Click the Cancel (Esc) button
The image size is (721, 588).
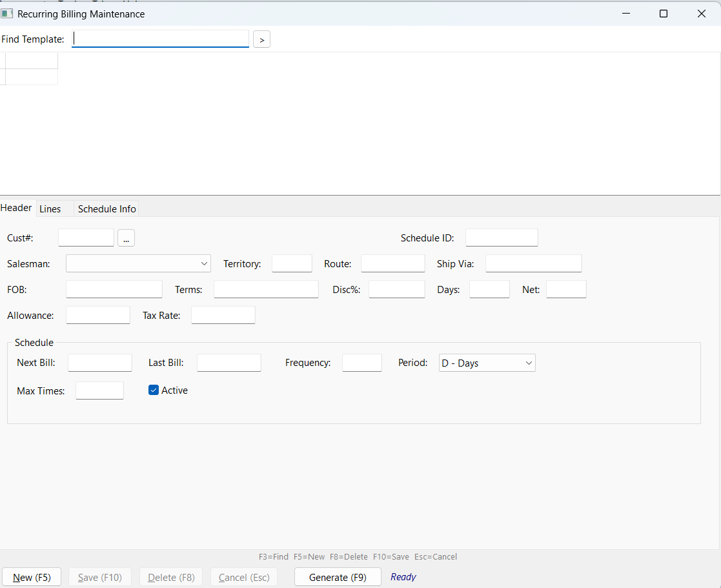243,576
